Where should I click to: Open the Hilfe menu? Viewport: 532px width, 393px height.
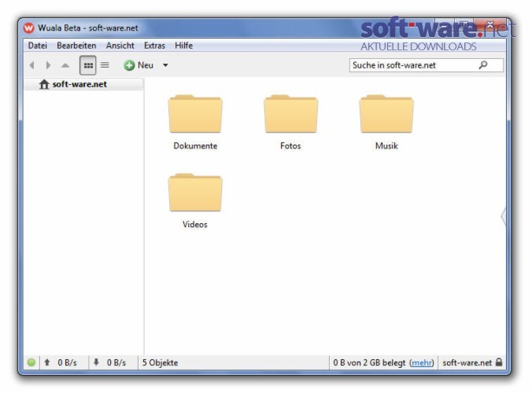[183, 46]
